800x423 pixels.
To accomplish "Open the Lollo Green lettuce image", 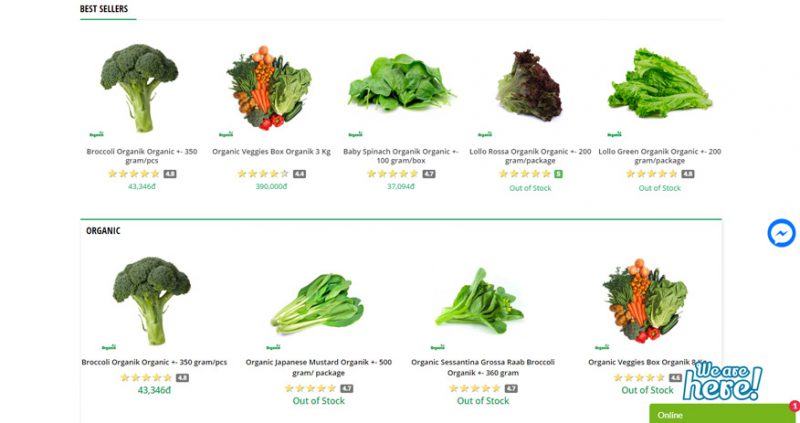I will [x=659, y=83].
